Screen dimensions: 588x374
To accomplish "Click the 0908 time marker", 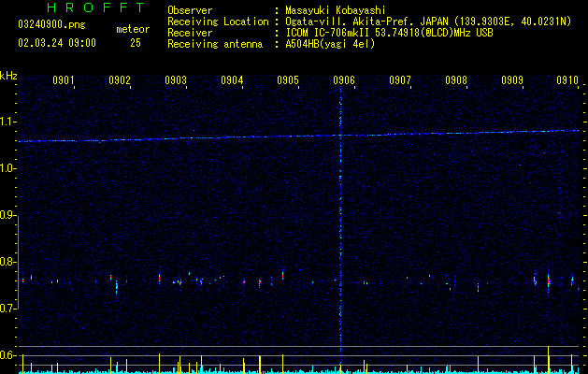I will click(x=456, y=79).
